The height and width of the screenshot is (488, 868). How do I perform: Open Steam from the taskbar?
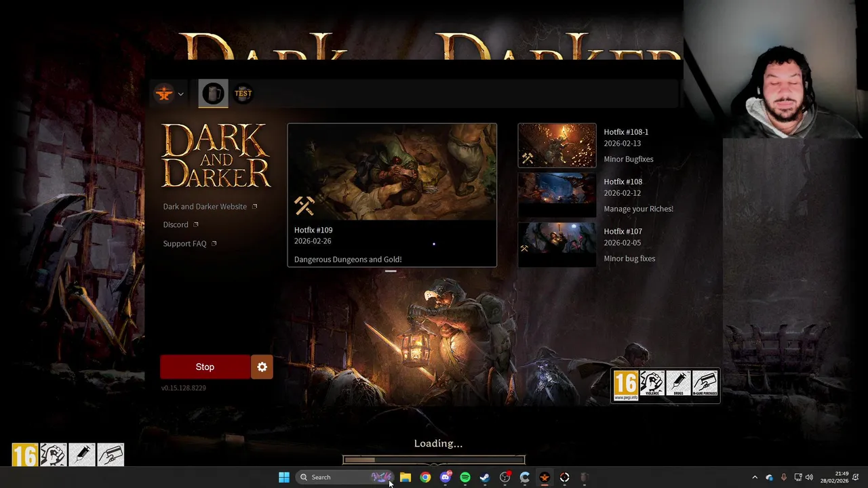[x=485, y=477]
